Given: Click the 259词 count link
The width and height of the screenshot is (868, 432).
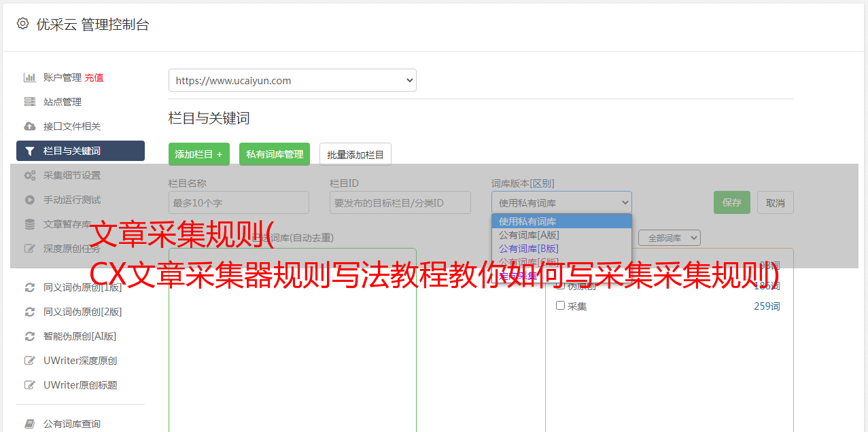Looking at the screenshot, I should 767,306.
